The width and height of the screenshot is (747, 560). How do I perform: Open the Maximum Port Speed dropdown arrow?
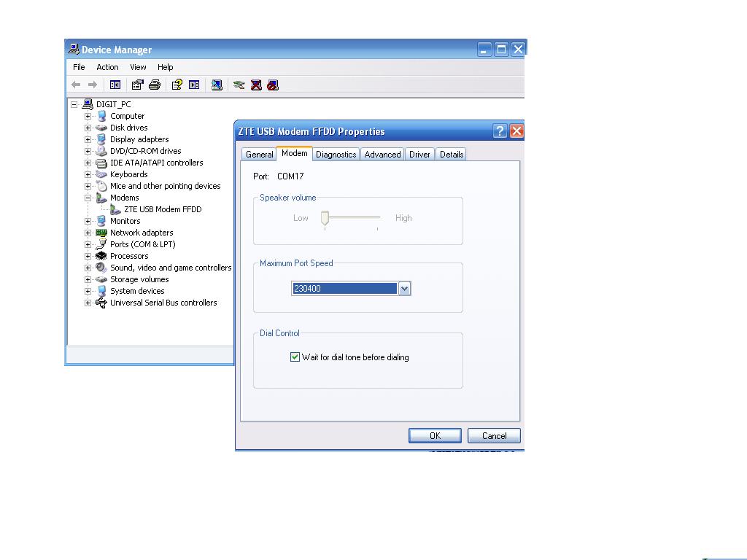404,288
